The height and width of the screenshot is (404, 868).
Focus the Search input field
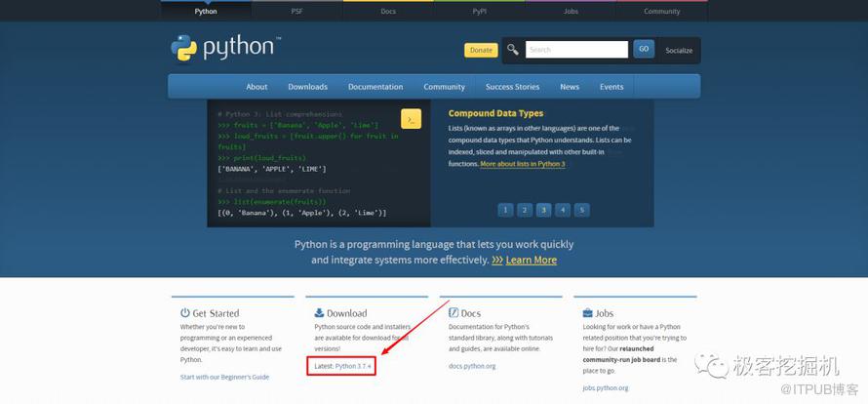(576, 50)
